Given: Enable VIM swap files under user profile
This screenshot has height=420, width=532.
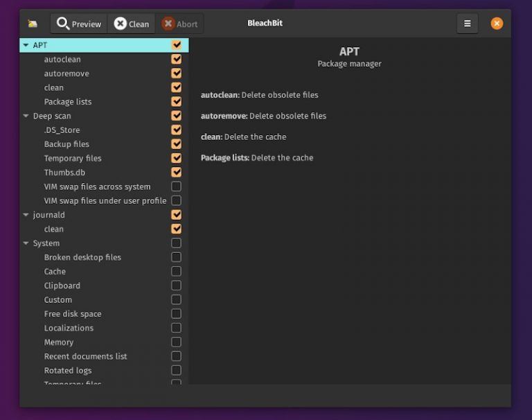Looking at the screenshot, I should pyautogui.click(x=177, y=201).
